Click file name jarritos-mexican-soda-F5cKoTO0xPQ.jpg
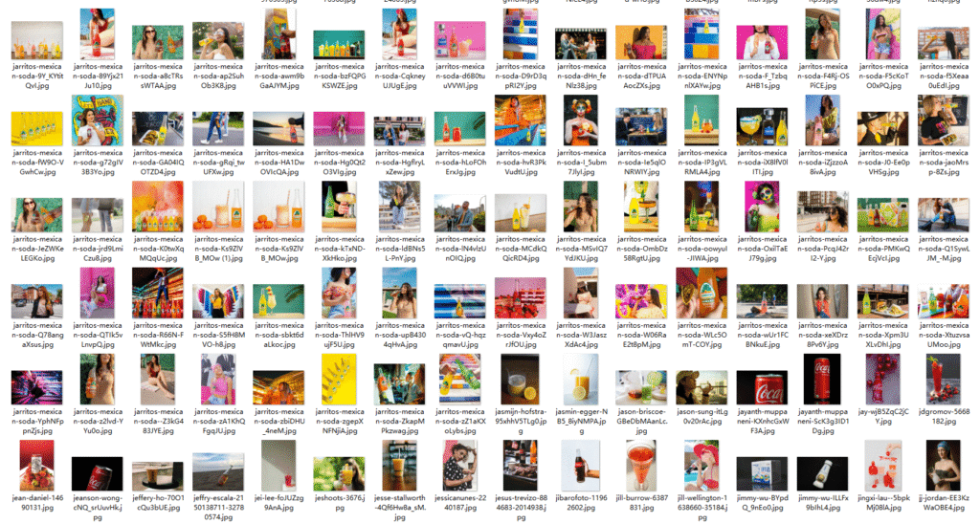The image size is (980, 524). [x=883, y=76]
